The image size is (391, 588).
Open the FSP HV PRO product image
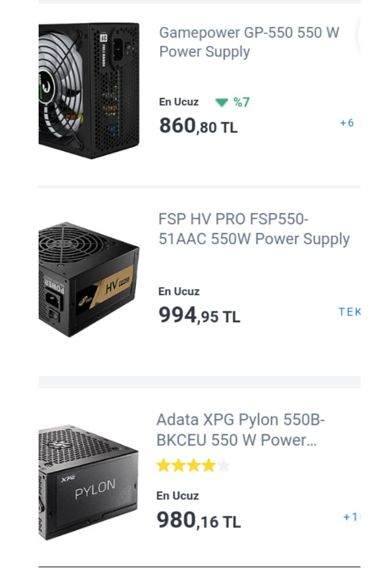click(89, 279)
